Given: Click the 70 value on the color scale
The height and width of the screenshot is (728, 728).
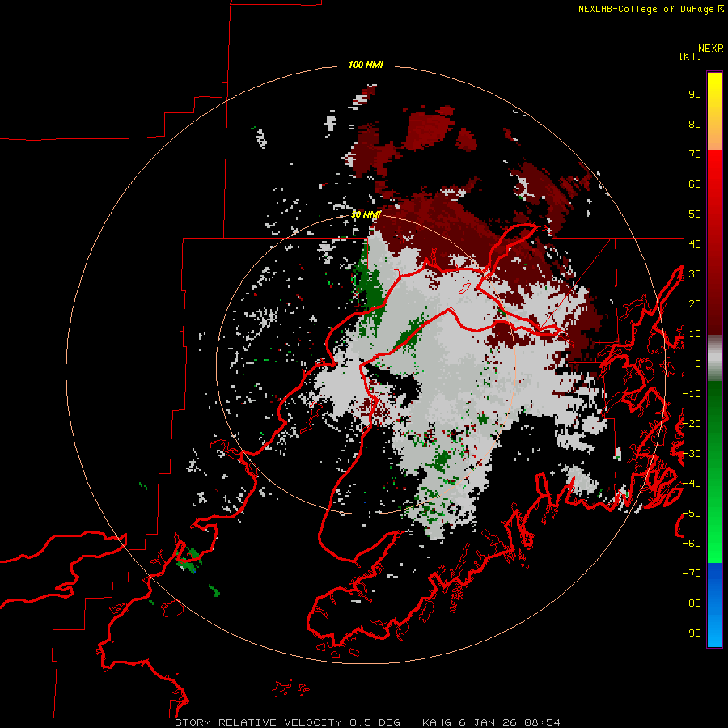Looking at the screenshot, I should [x=695, y=154].
